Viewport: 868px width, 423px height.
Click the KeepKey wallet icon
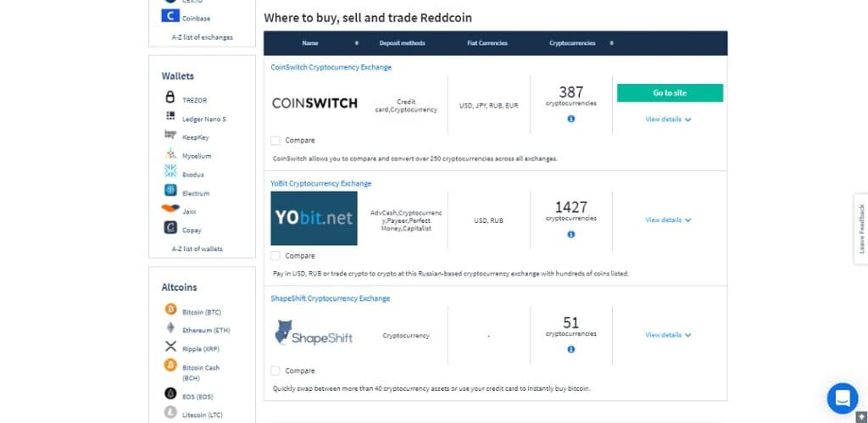click(x=170, y=135)
